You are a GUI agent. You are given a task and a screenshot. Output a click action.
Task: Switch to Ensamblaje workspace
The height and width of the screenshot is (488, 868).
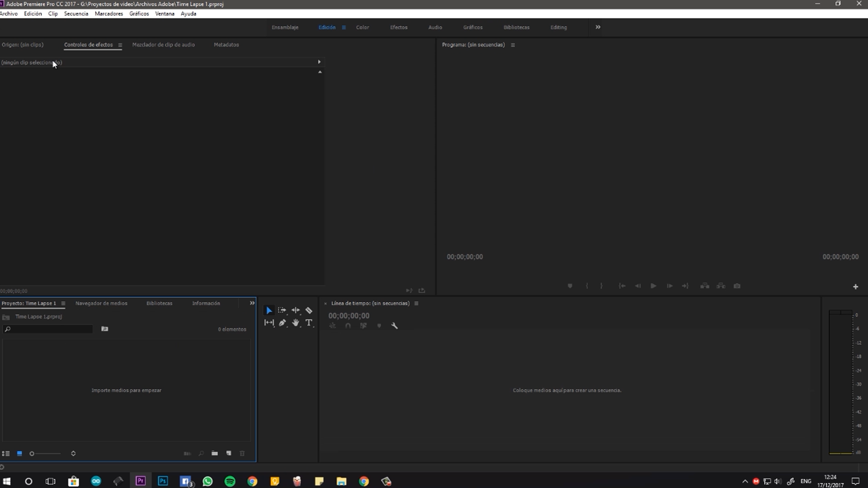(x=285, y=28)
